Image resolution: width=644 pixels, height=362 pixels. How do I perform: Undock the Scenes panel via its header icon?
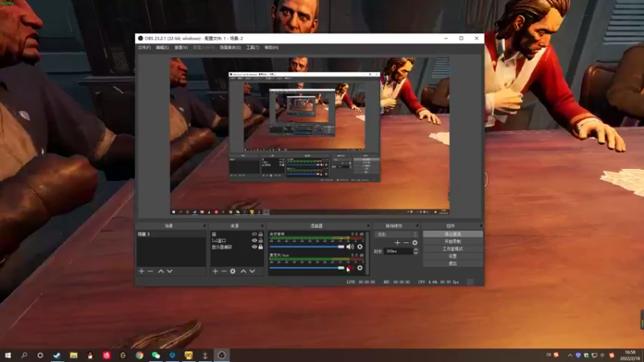click(x=204, y=226)
